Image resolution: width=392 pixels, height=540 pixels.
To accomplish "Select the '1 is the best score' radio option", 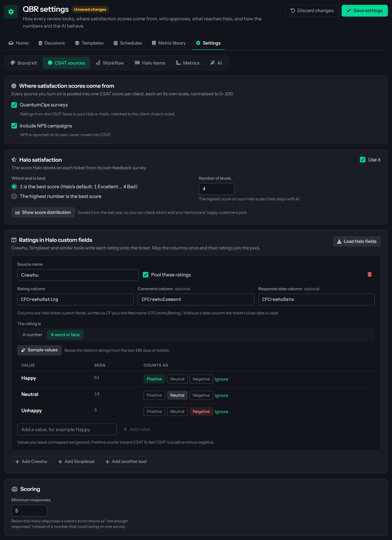I will pos(14,187).
